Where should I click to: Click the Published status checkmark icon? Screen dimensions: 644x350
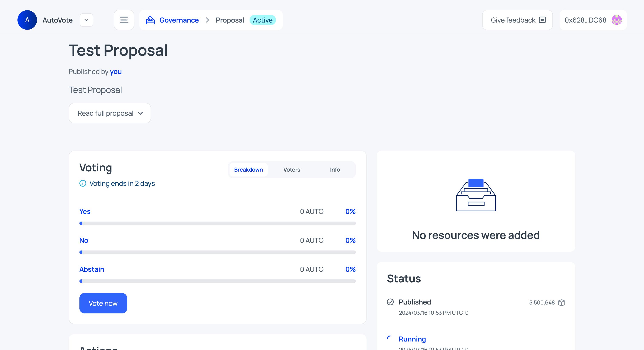[x=390, y=302]
